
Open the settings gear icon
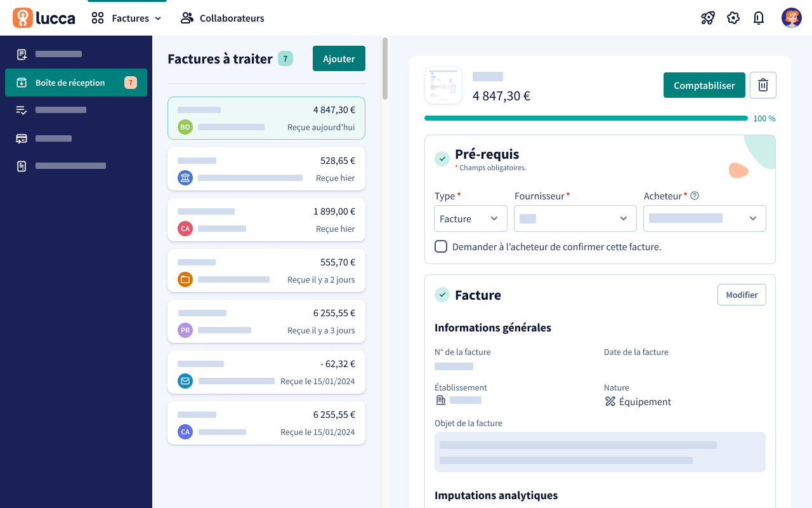733,18
